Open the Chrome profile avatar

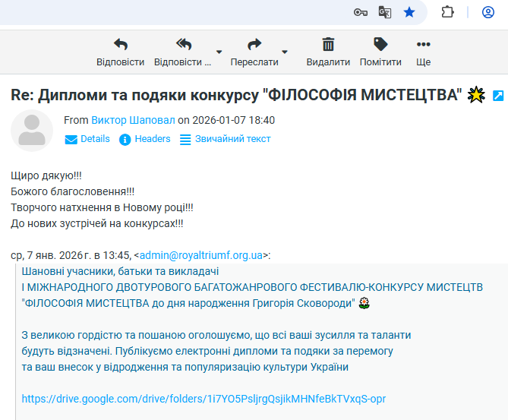[487, 12]
